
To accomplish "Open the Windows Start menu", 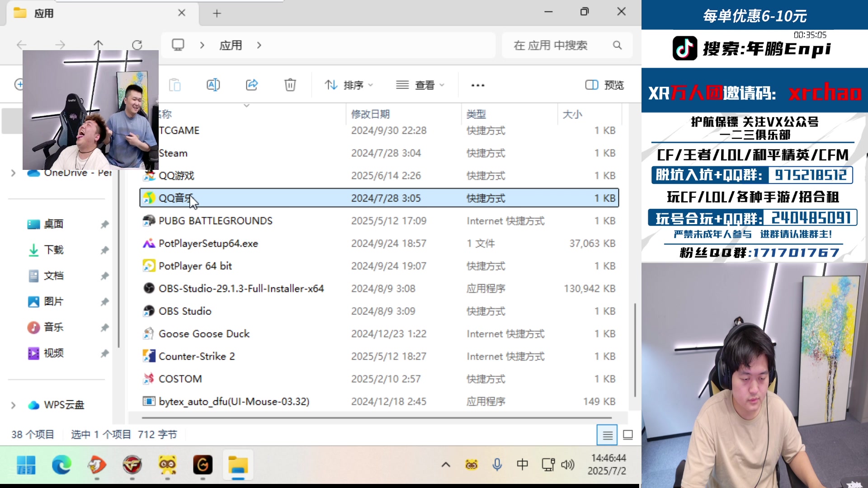I will [26, 465].
